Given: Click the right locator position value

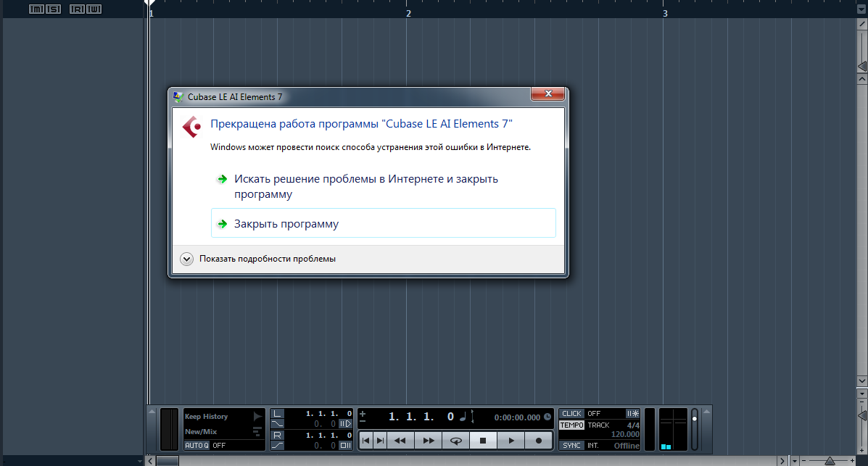Looking at the screenshot, I should (x=328, y=435).
